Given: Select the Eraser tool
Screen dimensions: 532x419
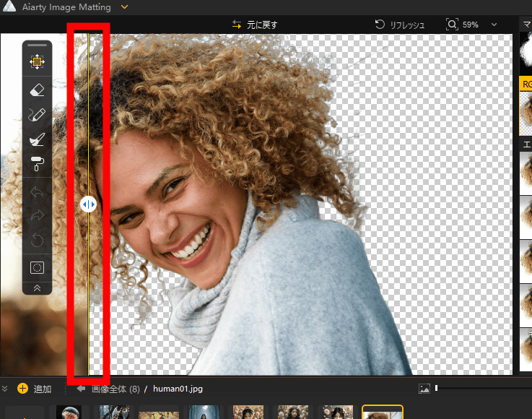Looking at the screenshot, I should tap(37, 90).
